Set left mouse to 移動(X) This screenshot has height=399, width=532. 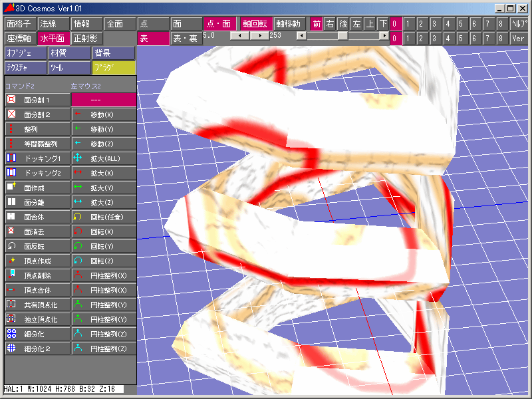pos(104,114)
